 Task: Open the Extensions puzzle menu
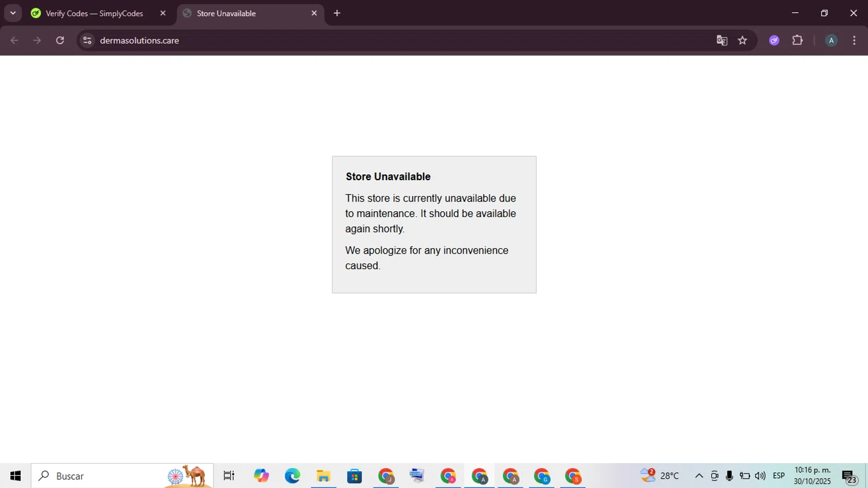click(x=797, y=41)
